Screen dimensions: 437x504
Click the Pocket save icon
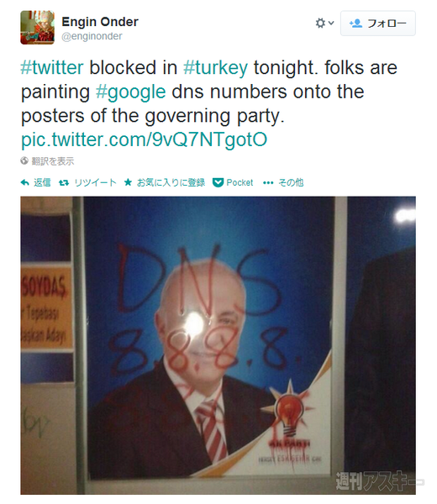pyautogui.click(x=218, y=182)
